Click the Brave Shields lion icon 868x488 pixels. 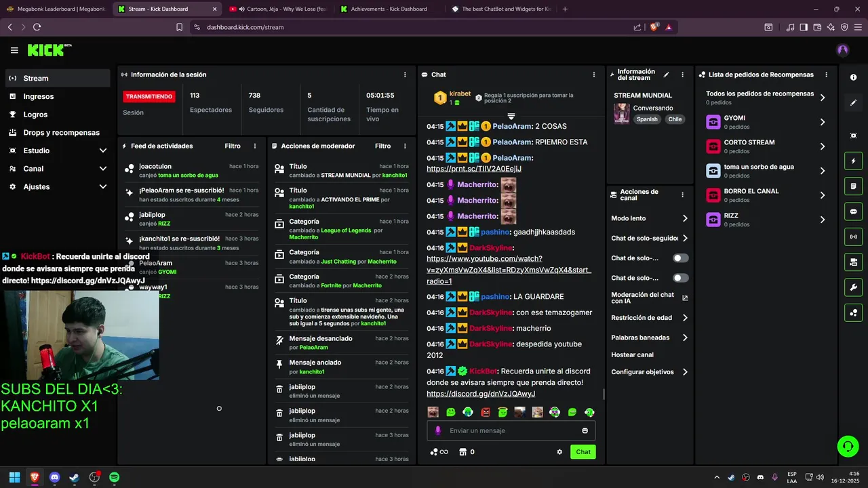tap(654, 27)
